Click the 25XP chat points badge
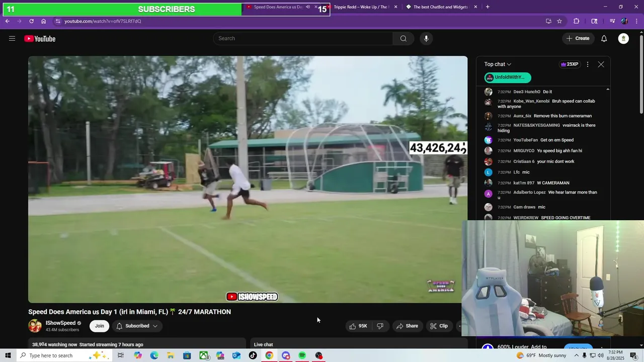The image size is (644, 362). pyautogui.click(x=570, y=64)
